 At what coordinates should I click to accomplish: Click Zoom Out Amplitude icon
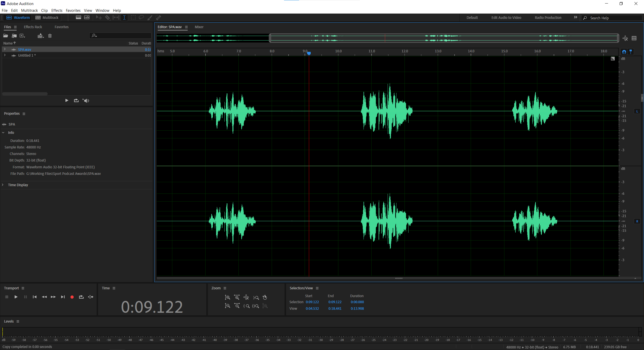click(x=227, y=306)
